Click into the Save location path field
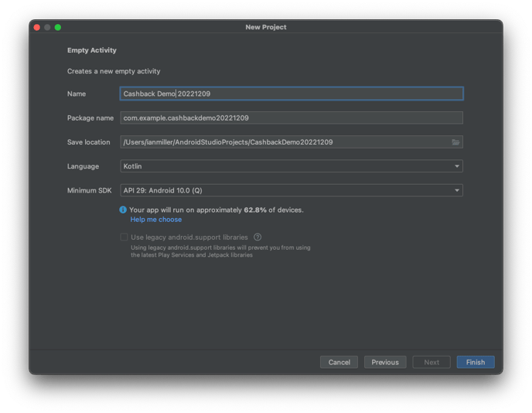The height and width of the screenshot is (413, 532). [284, 142]
